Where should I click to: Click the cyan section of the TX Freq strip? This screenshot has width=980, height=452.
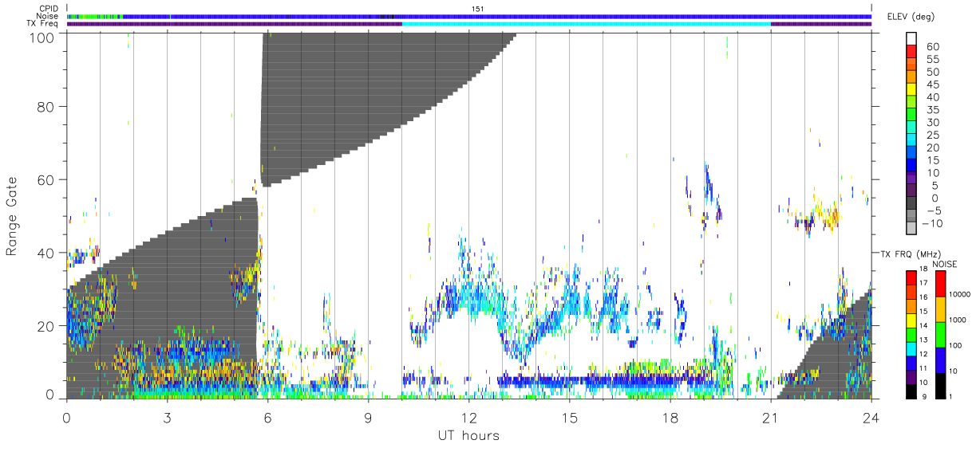point(587,23)
